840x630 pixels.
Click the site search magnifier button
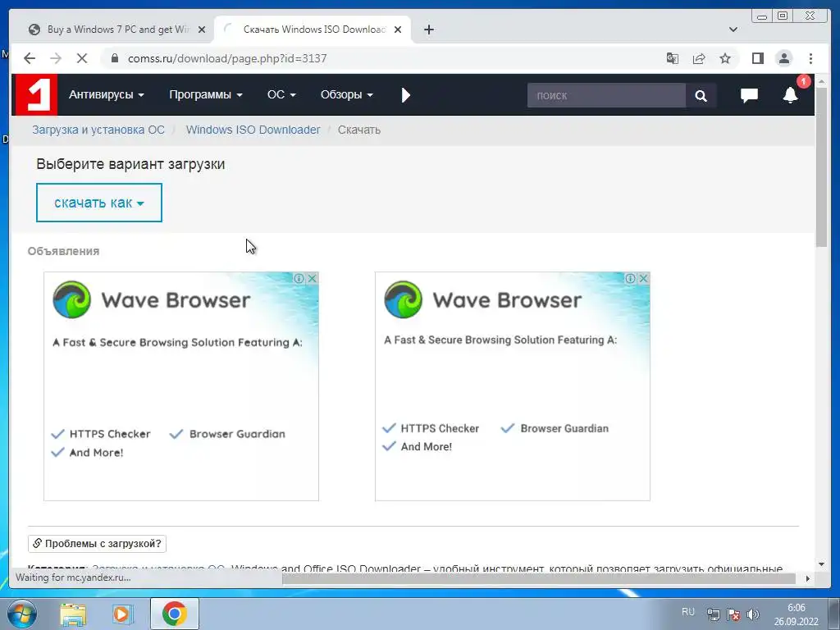pos(701,95)
